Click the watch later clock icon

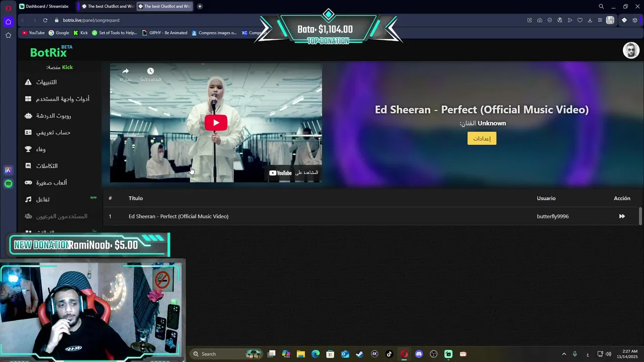pyautogui.click(x=150, y=71)
